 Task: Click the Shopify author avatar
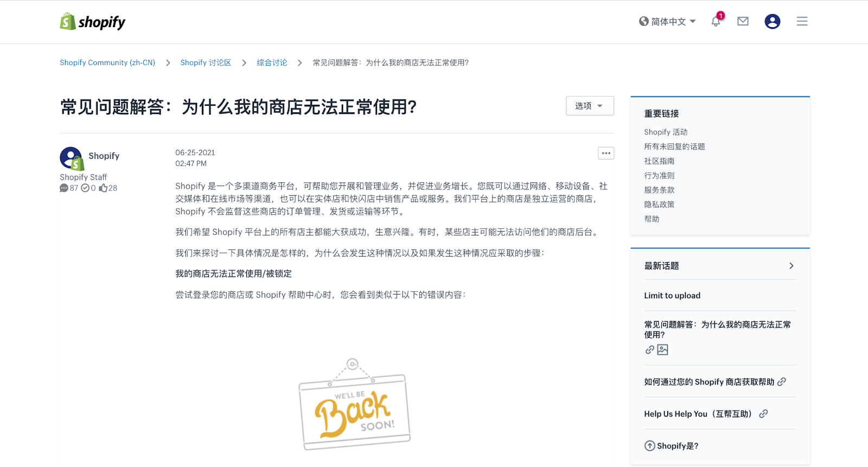72,159
